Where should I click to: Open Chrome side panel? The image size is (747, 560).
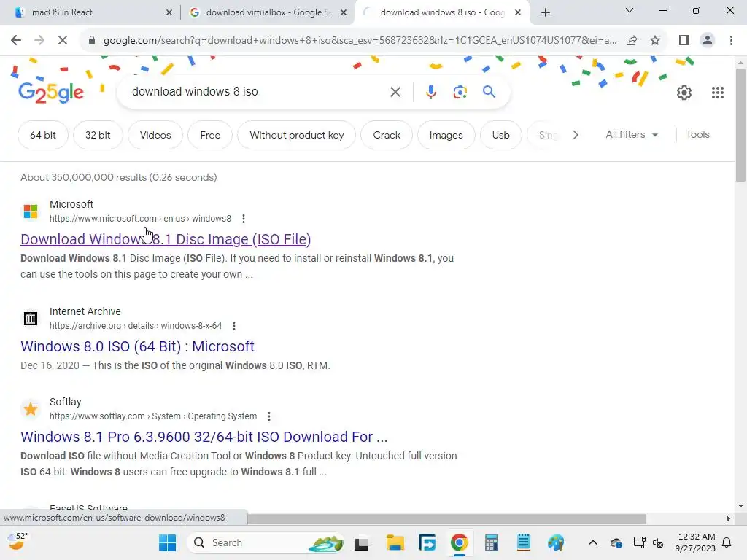pyautogui.click(x=684, y=41)
